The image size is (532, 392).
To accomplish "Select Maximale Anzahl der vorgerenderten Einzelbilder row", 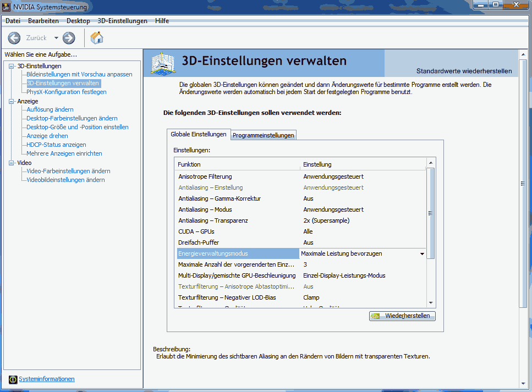I will (301, 264).
